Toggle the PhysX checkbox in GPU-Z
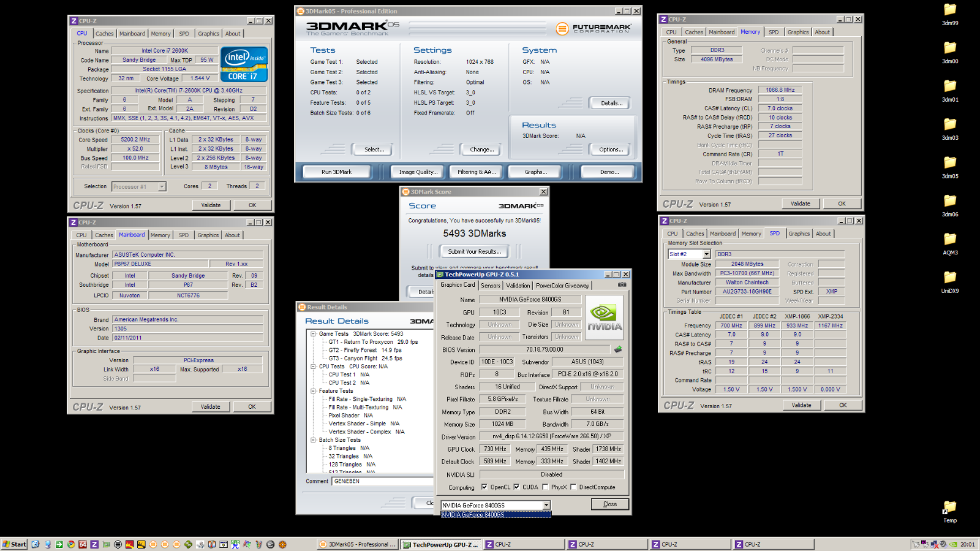The image size is (980, 551). 545,487
